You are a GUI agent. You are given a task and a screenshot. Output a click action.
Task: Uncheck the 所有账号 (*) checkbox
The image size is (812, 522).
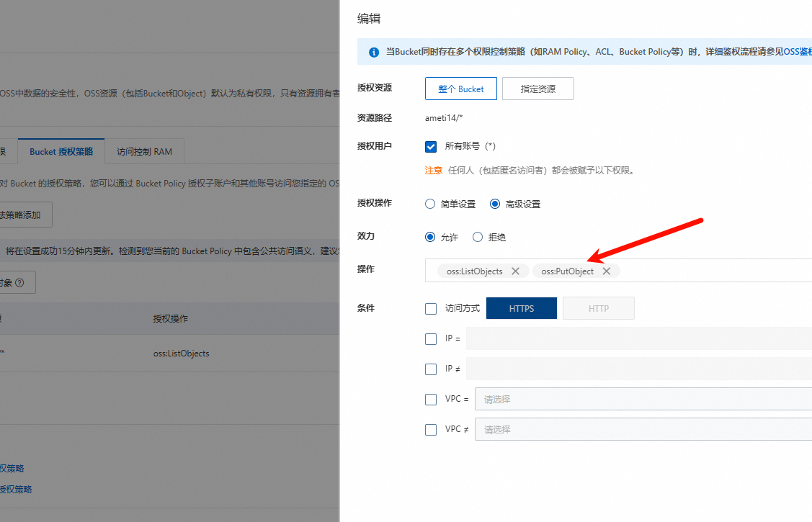point(431,146)
